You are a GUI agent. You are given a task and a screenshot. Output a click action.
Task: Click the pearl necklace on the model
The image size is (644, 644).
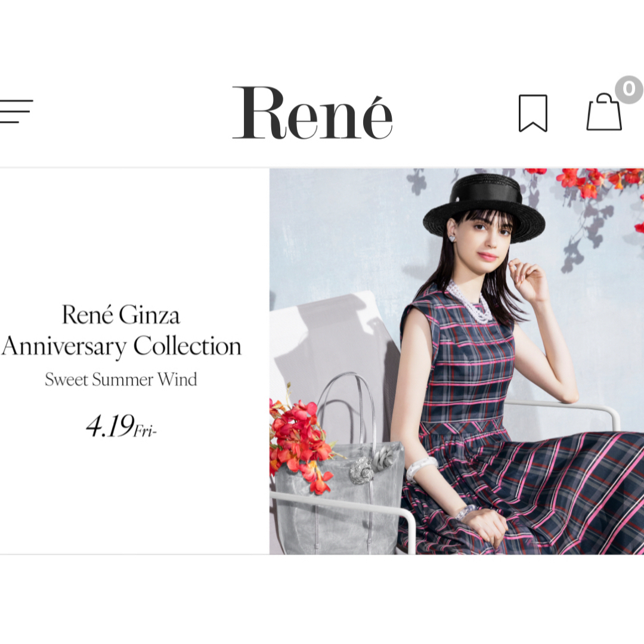(x=470, y=302)
